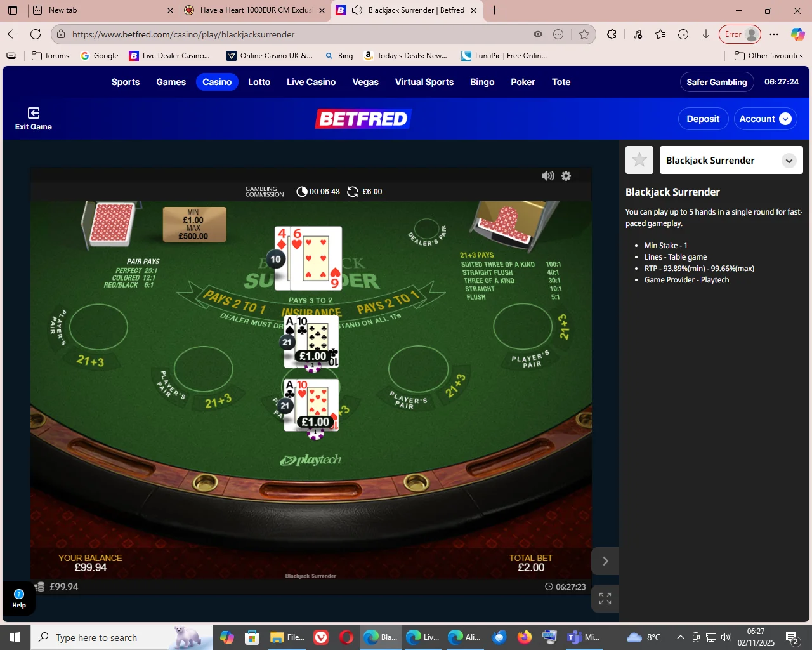This screenshot has height=650, width=812.
Task: Open the Live Dealer Casino bookmark
Action: coord(170,56)
